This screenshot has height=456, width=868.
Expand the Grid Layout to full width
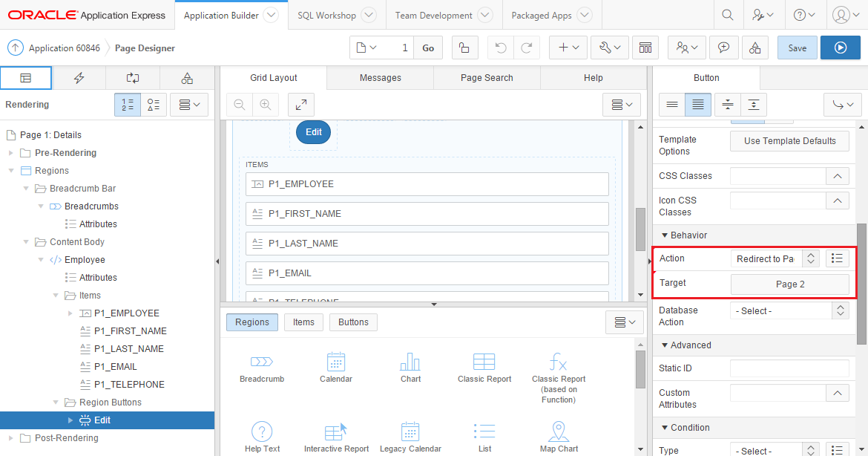[300, 105]
